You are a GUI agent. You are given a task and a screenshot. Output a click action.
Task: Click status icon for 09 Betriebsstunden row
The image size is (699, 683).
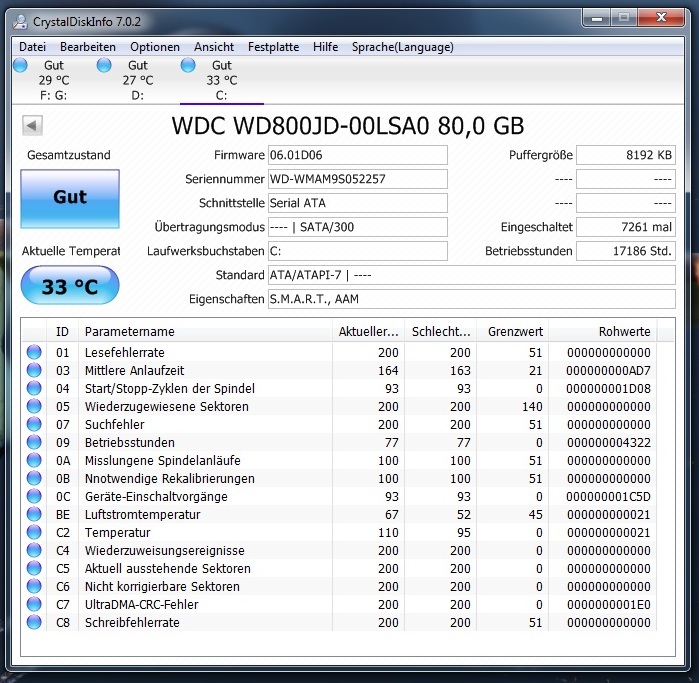tap(34, 442)
